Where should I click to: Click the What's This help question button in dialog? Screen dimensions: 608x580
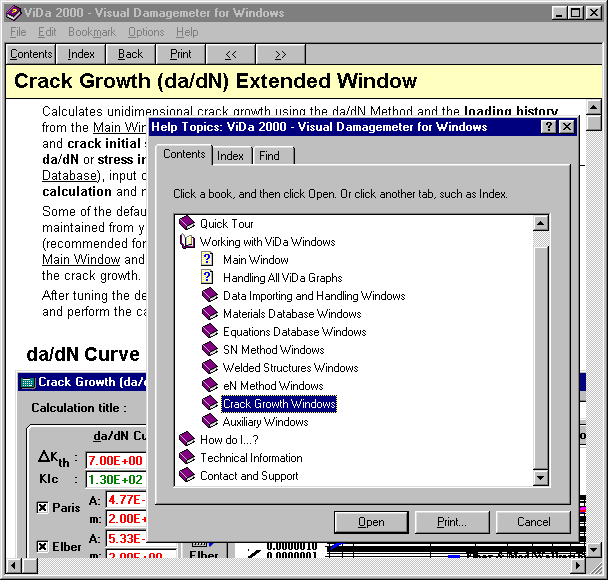click(548, 127)
